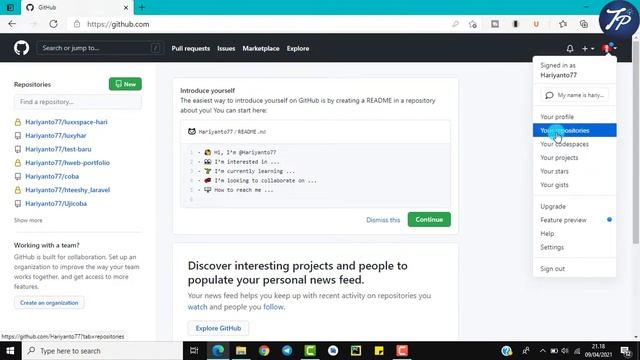Open a new browser tab

tap(142, 7)
